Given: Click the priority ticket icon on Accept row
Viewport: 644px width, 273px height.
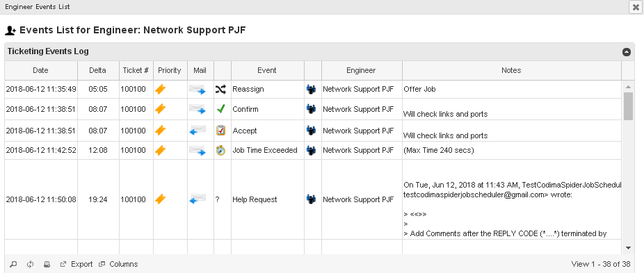Looking at the screenshot, I should (x=161, y=131).
